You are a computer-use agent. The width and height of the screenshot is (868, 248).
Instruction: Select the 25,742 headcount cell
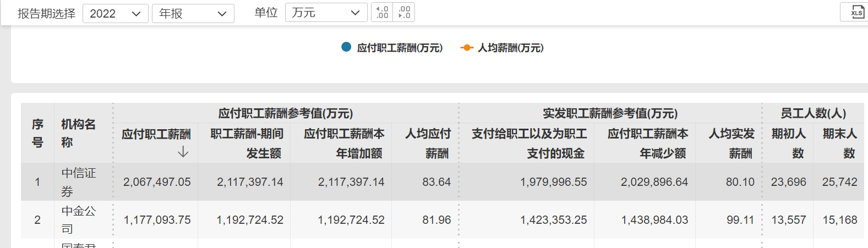[840, 182]
